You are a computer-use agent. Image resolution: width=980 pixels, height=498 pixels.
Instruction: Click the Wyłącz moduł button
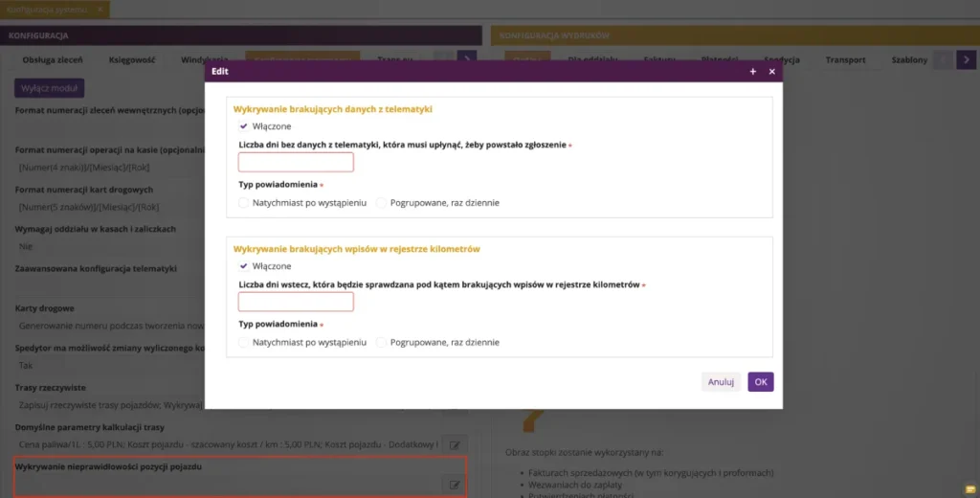(50, 88)
